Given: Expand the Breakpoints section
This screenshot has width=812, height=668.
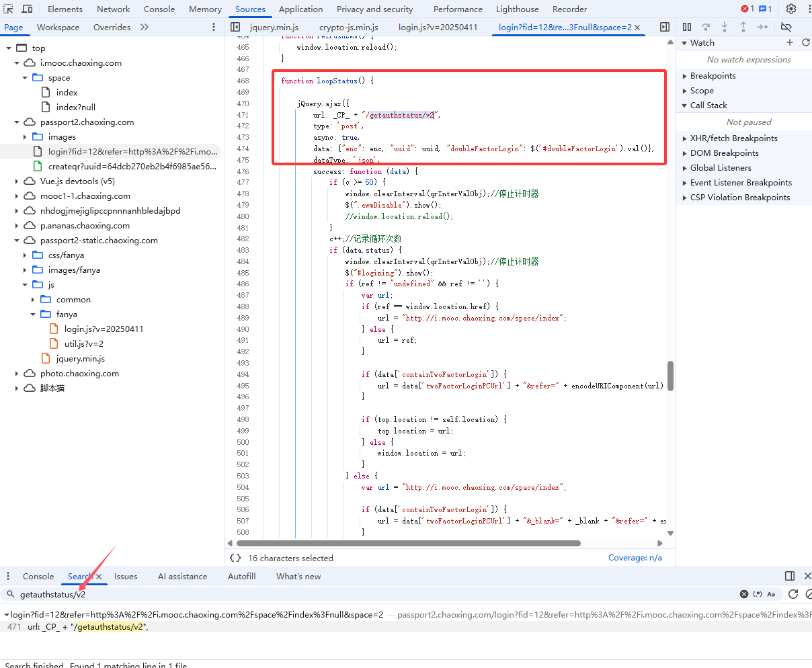Looking at the screenshot, I should [x=713, y=76].
